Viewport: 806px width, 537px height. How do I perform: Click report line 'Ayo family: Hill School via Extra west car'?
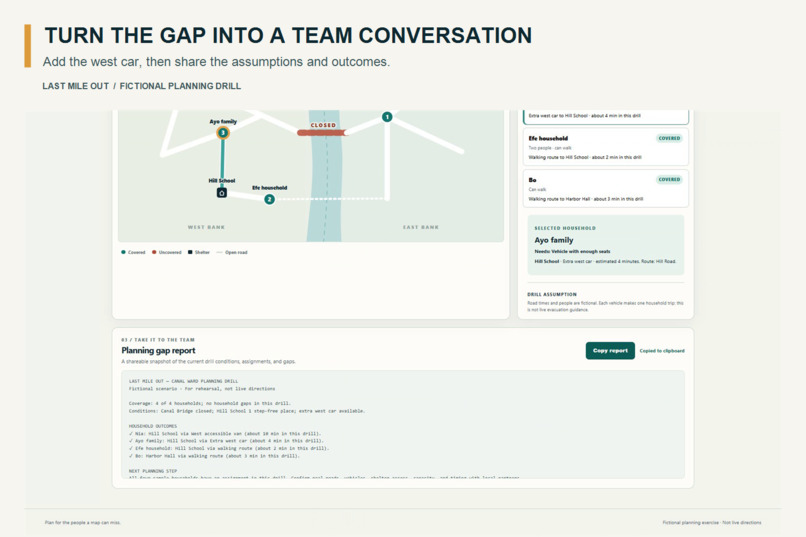click(226, 441)
